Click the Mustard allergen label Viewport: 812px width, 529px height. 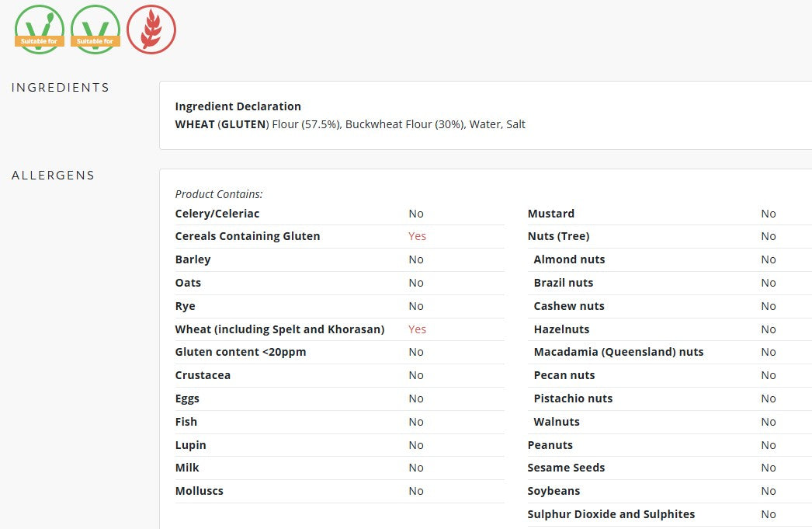tap(551, 214)
